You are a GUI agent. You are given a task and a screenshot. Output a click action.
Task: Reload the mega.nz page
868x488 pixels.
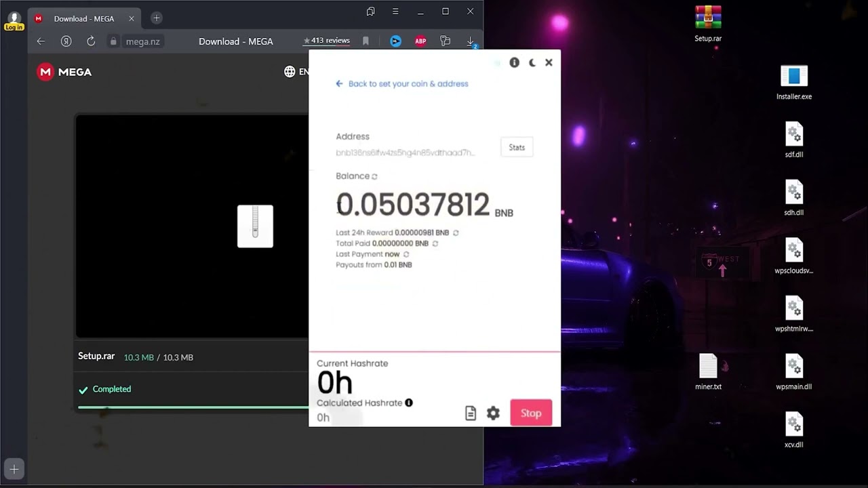[x=91, y=41]
